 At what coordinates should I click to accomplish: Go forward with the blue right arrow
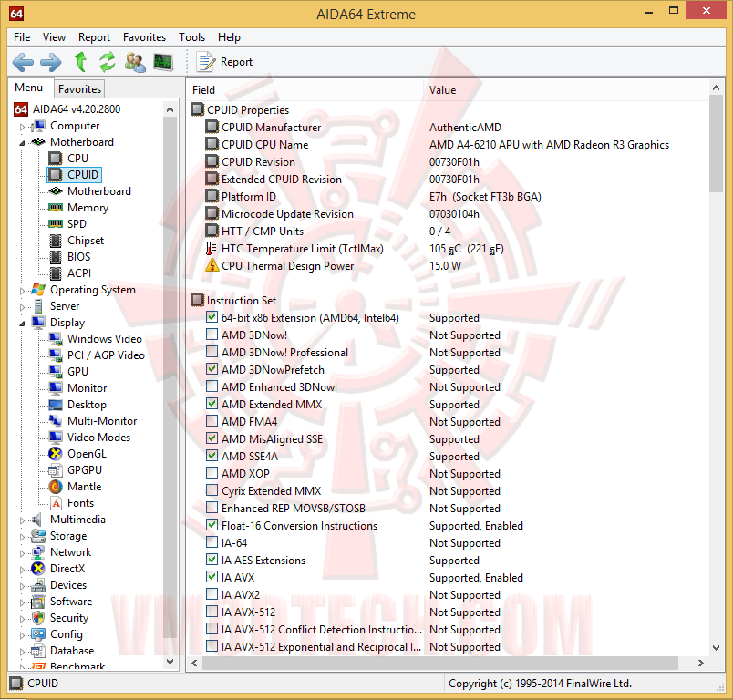50,62
